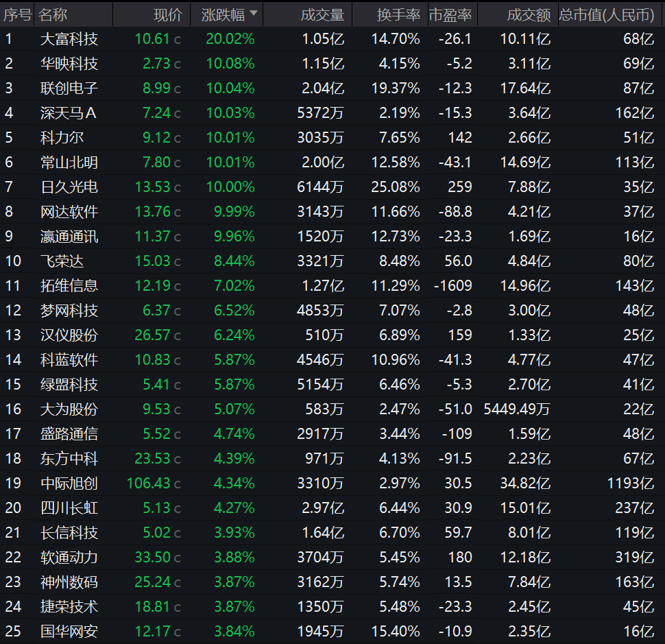The height and width of the screenshot is (644, 665).
Task: Sort by the 名称 column header
Action: 53,15
